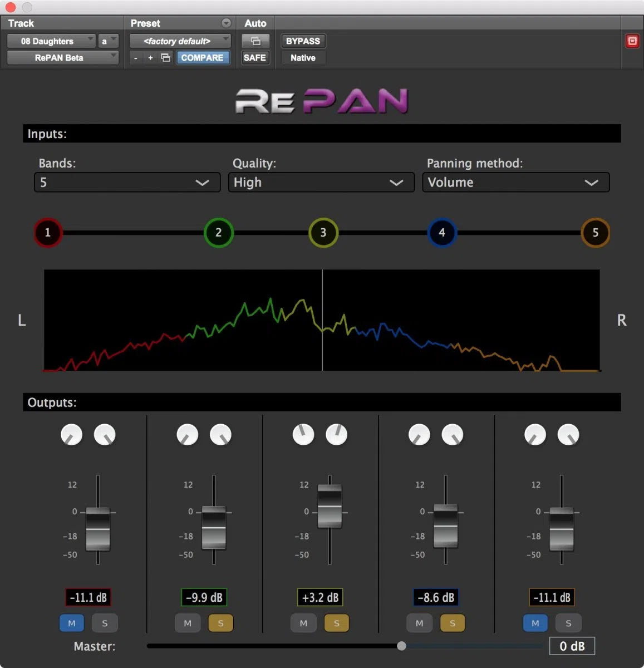Viewport: 644px width, 668px height.
Task: Expand the Quality dropdown set to High
Action: coord(321,183)
